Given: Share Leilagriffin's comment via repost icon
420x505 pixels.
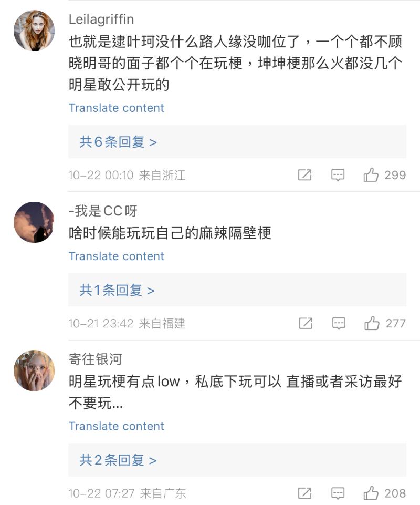Looking at the screenshot, I should 304,175.
